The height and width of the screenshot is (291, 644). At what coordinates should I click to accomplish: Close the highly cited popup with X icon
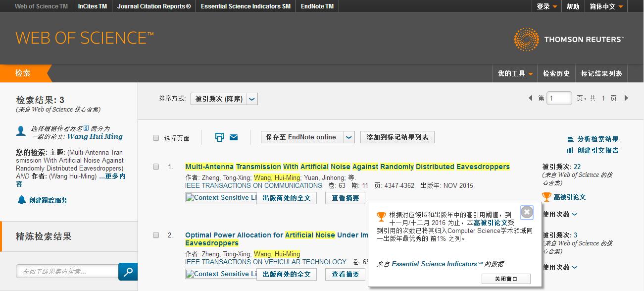pos(527,213)
